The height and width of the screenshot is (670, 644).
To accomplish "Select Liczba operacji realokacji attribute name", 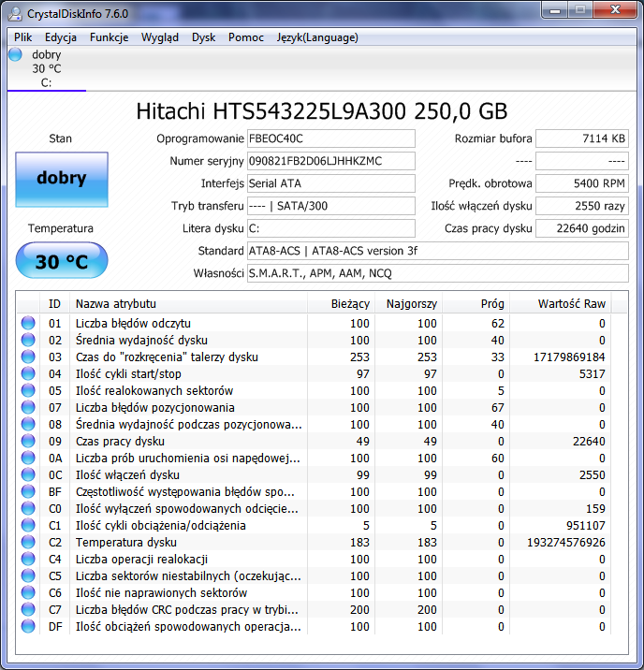I will [141, 560].
